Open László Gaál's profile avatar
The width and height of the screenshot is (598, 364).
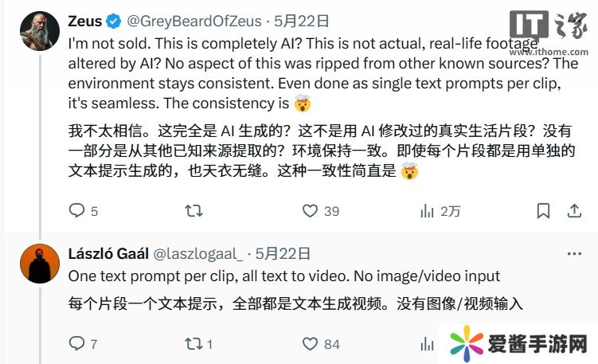(x=40, y=264)
